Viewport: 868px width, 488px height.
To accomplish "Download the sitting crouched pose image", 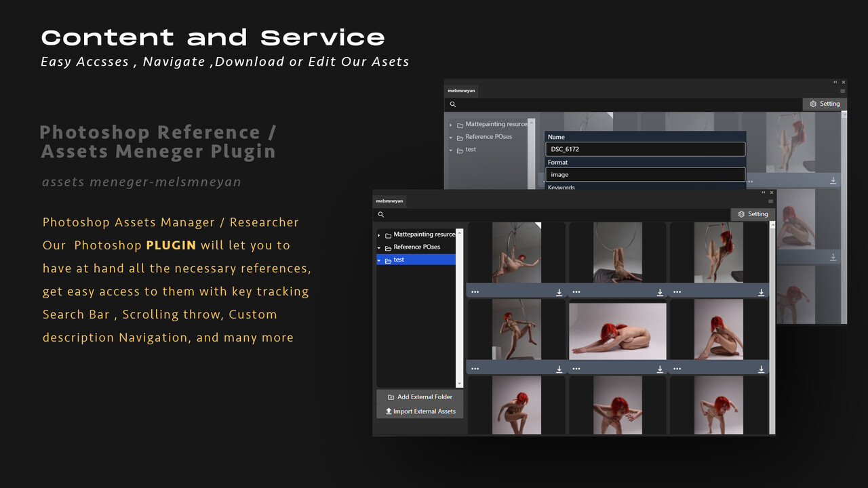I will [761, 369].
